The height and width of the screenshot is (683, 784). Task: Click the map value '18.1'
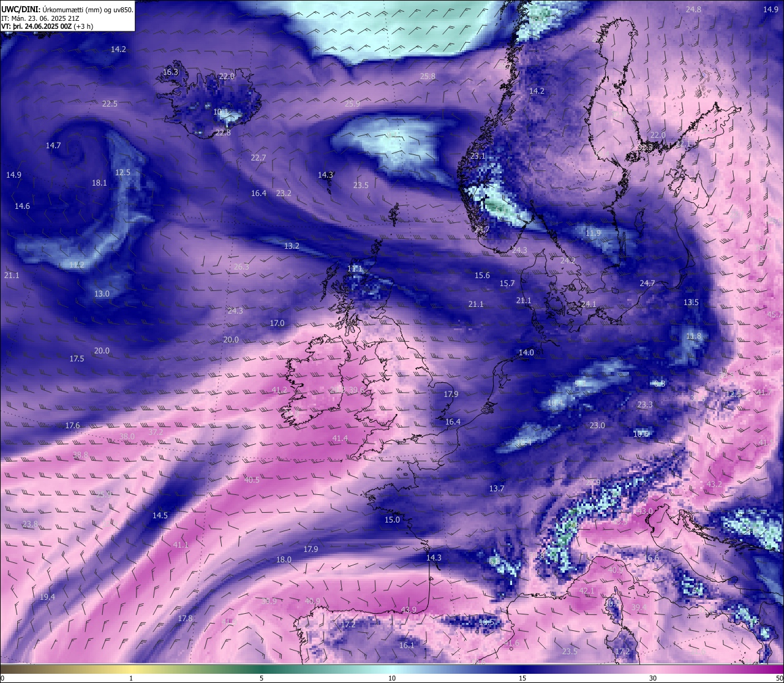point(99,183)
